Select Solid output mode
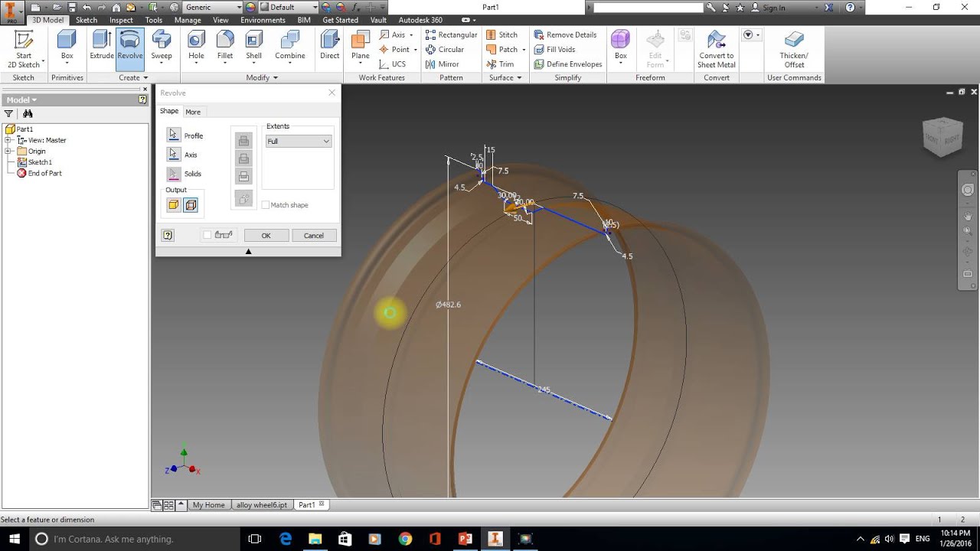 point(174,205)
